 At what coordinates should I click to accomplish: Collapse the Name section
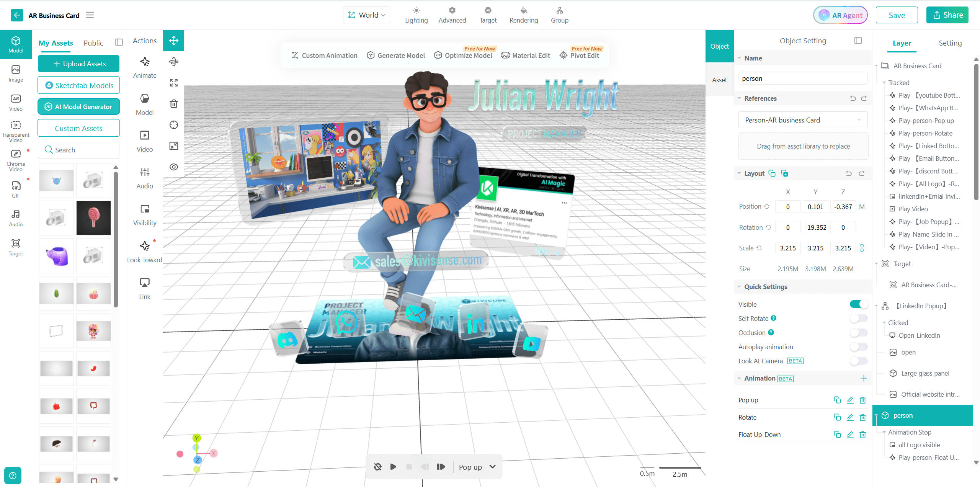(739, 58)
